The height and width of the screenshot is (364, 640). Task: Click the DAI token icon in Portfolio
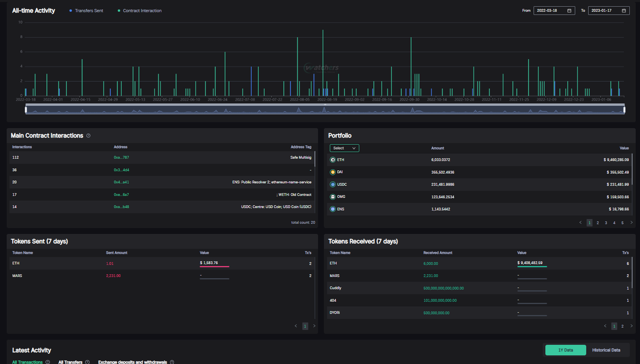pos(333,172)
